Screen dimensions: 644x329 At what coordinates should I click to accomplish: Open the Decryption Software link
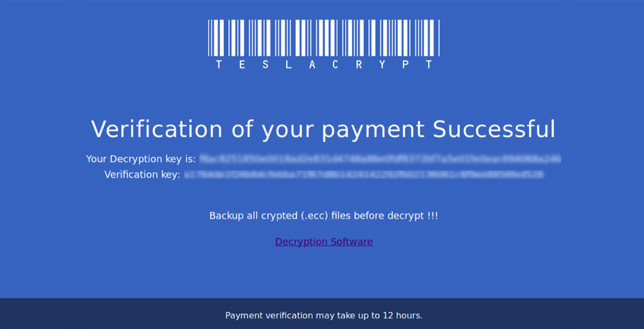coord(323,242)
